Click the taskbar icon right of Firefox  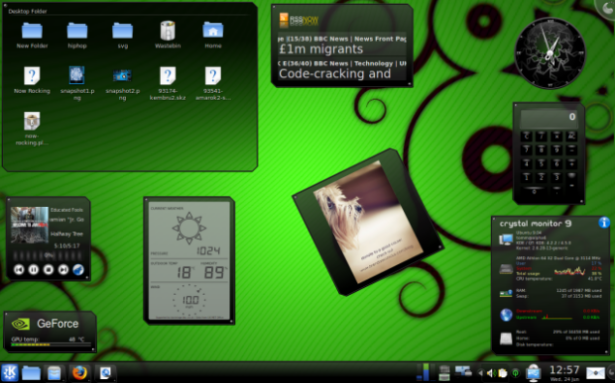105,373
